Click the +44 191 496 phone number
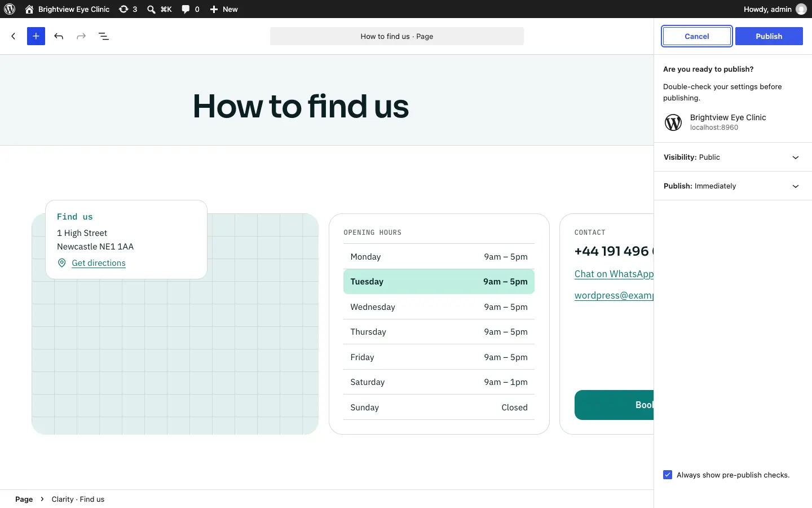 pos(614,251)
